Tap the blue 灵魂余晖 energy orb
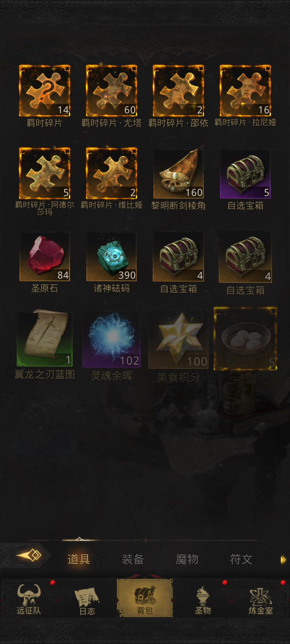 (x=111, y=339)
